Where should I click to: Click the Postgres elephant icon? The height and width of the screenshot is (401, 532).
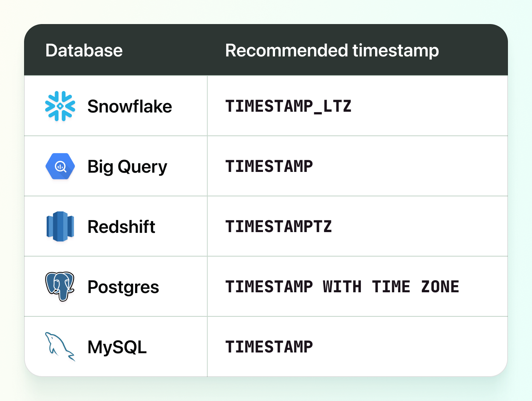pos(60,287)
